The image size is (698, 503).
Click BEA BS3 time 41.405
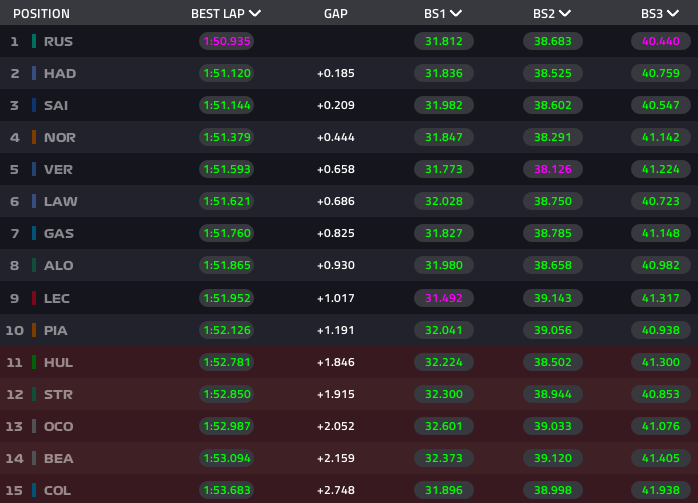coord(662,458)
